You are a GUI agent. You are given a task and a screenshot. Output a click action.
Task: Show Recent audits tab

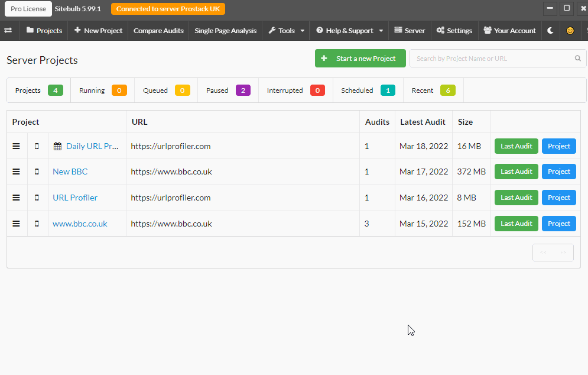point(434,90)
